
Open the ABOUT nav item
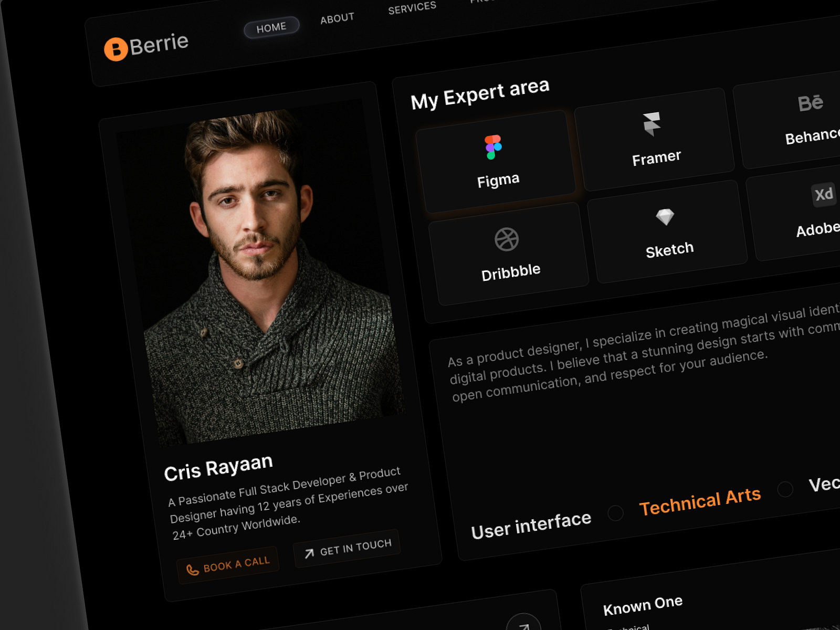point(338,18)
